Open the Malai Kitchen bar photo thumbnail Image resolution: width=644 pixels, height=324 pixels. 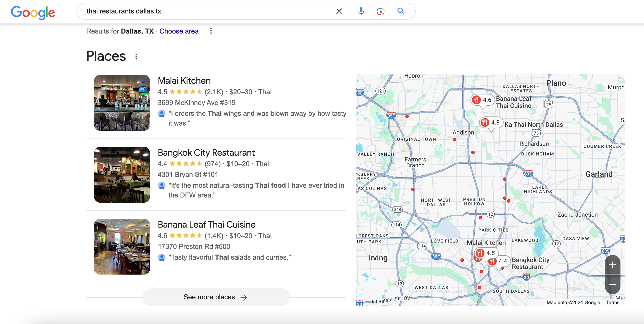pos(122,103)
